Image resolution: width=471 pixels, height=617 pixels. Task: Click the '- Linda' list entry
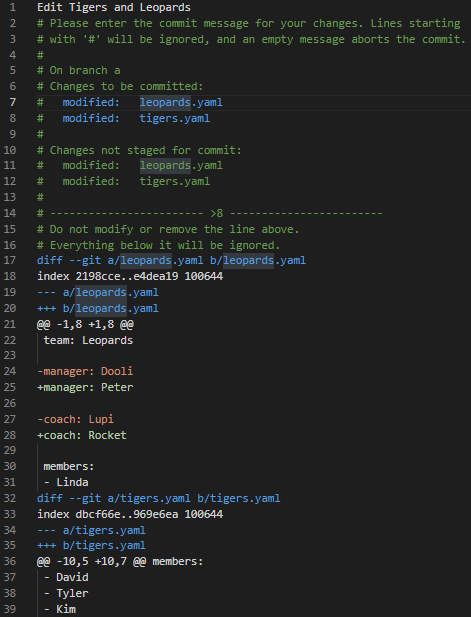click(x=66, y=482)
